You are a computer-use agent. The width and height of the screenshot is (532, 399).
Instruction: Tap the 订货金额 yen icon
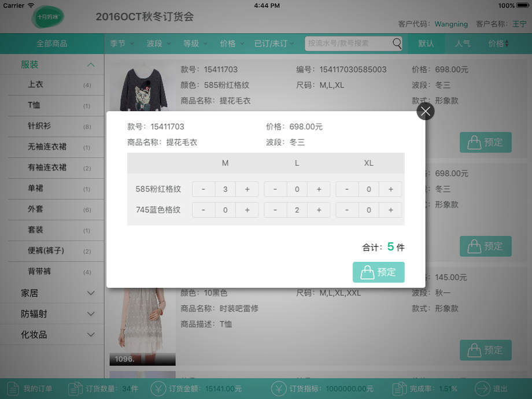coord(158,389)
